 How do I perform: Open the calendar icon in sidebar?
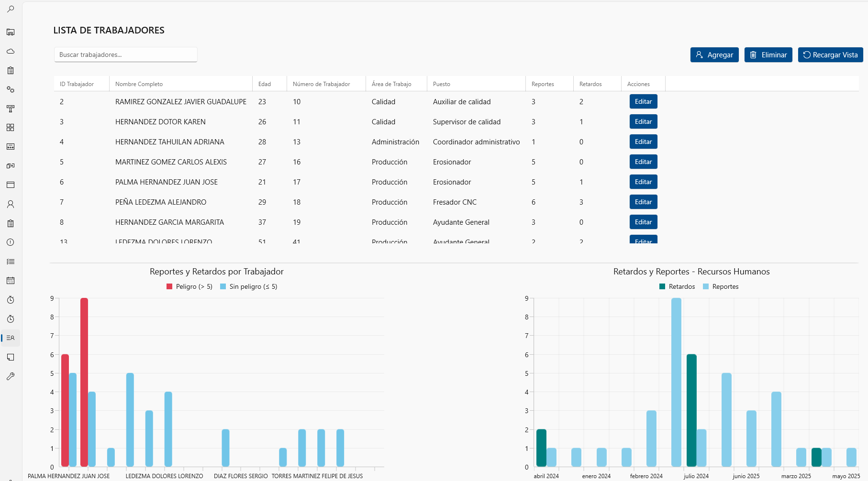coord(11,281)
